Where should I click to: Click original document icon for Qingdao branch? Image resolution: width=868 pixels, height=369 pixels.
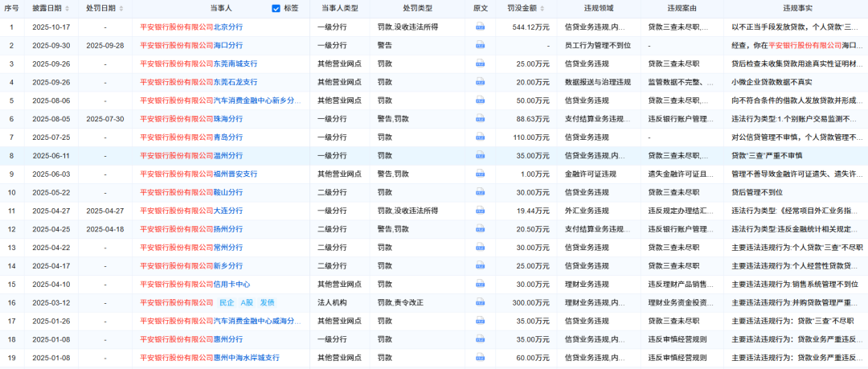480,137
